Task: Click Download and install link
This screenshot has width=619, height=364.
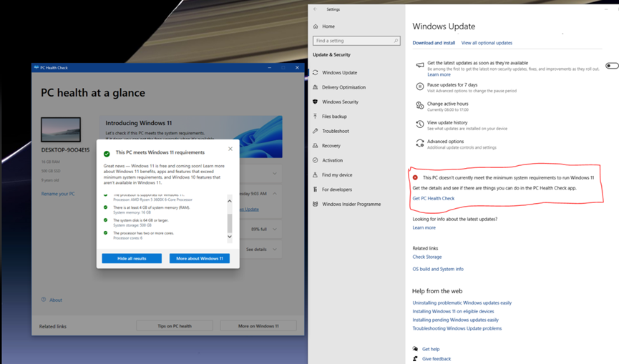Action: pyautogui.click(x=434, y=43)
